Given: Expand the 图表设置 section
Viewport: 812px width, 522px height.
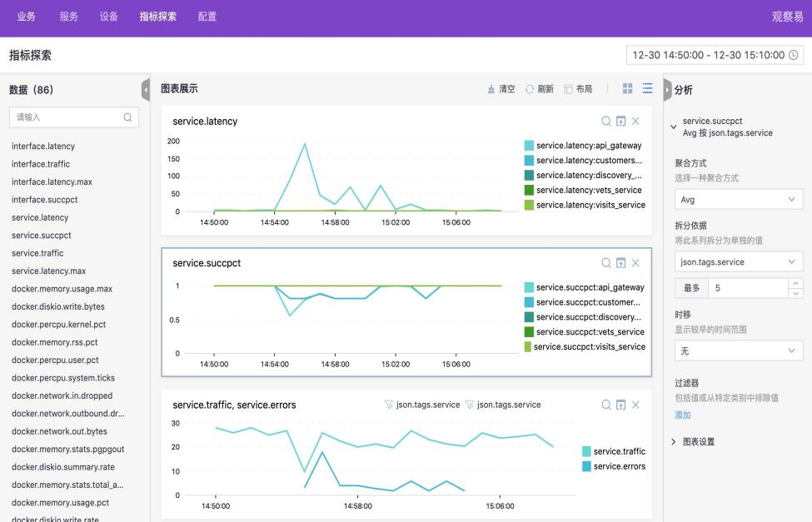Looking at the screenshot, I should point(694,442).
